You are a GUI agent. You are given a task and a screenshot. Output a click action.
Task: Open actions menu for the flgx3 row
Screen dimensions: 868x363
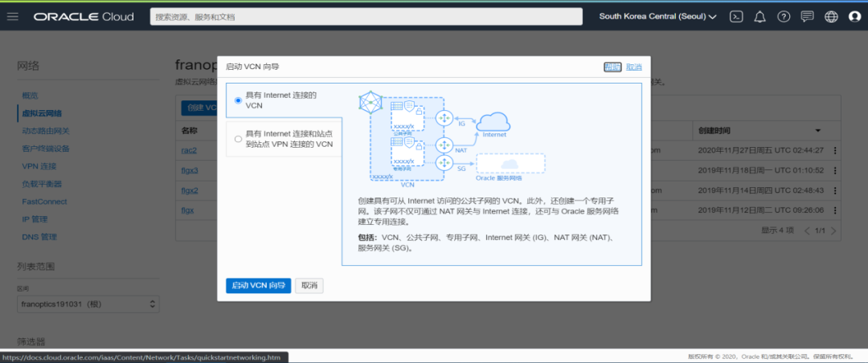835,170
